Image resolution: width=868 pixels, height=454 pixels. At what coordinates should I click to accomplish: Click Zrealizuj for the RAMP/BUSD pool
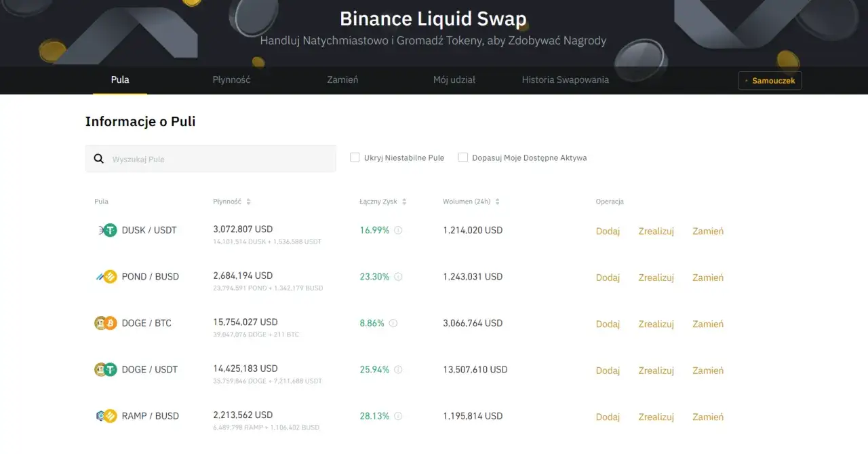(655, 417)
